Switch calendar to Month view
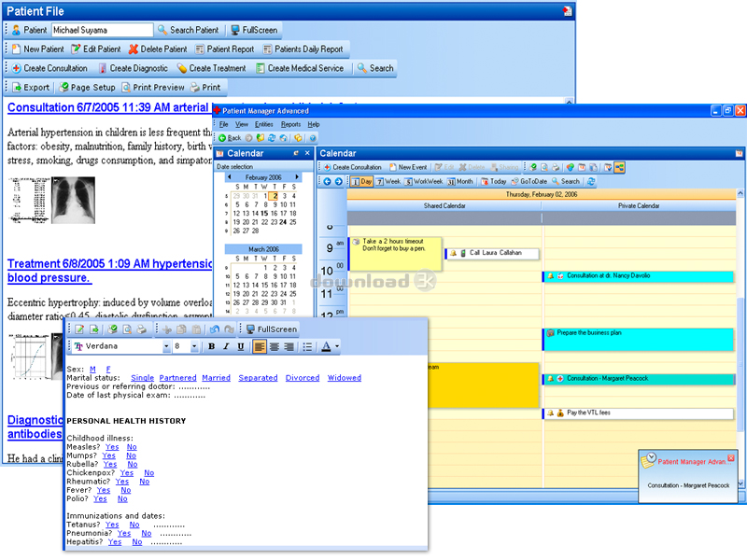Screen dimensions: 747x560 click(x=459, y=181)
